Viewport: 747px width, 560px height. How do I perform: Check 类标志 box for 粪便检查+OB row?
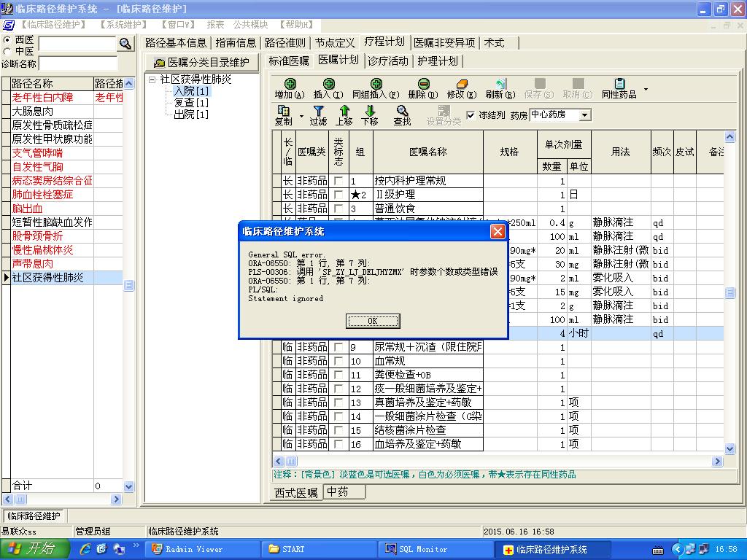click(338, 375)
